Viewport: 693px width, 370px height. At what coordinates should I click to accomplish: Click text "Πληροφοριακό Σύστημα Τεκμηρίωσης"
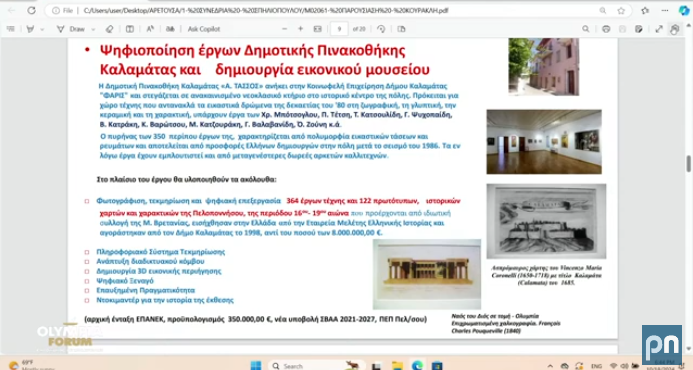click(160, 252)
